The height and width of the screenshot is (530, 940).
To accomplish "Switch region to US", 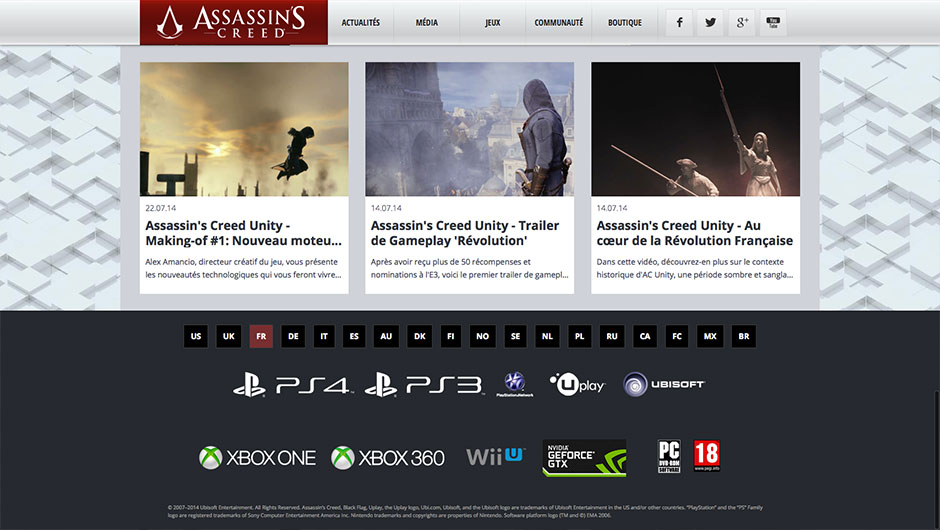I will pyautogui.click(x=196, y=336).
